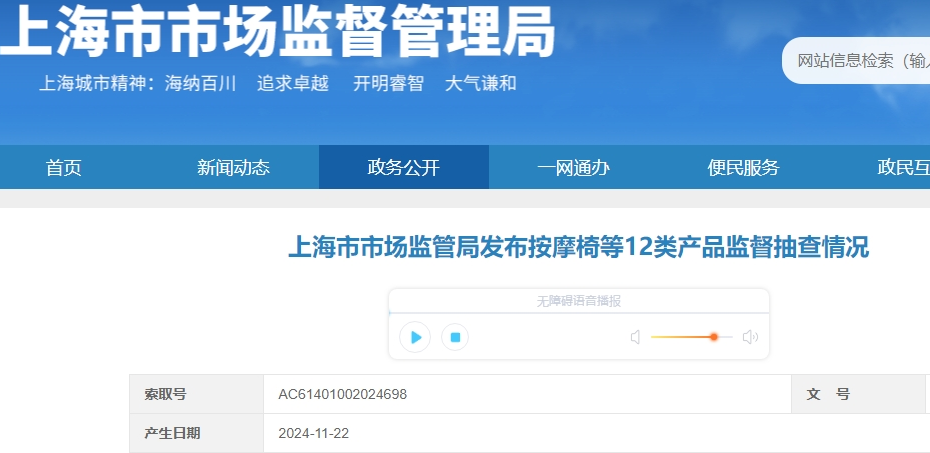This screenshot has width=930, height=453.
Task: Focus the 网站信息检索 search field
Action: point(856,60)
